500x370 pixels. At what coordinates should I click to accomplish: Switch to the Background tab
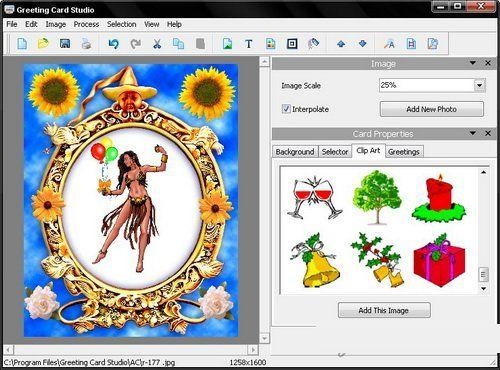(x=295, y=152)
